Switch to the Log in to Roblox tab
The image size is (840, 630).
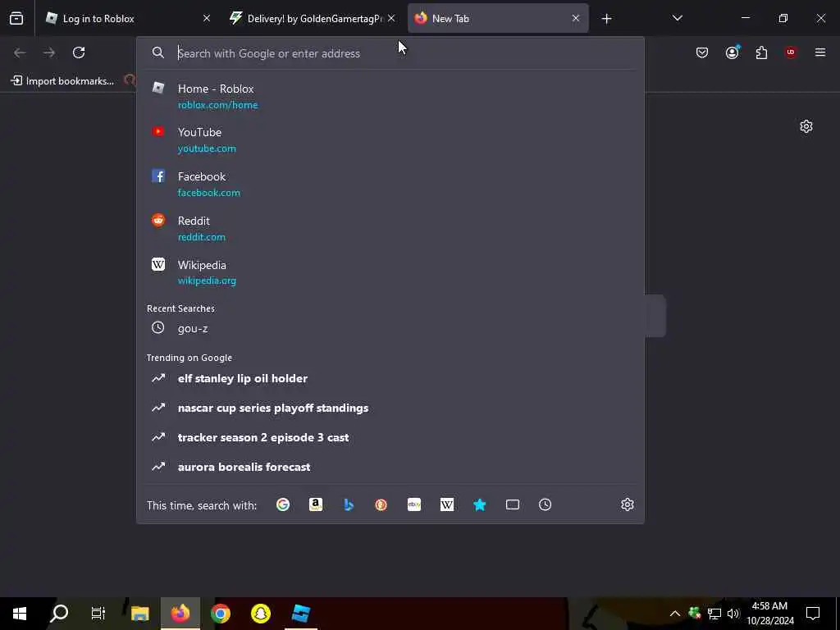click(128, 18)
